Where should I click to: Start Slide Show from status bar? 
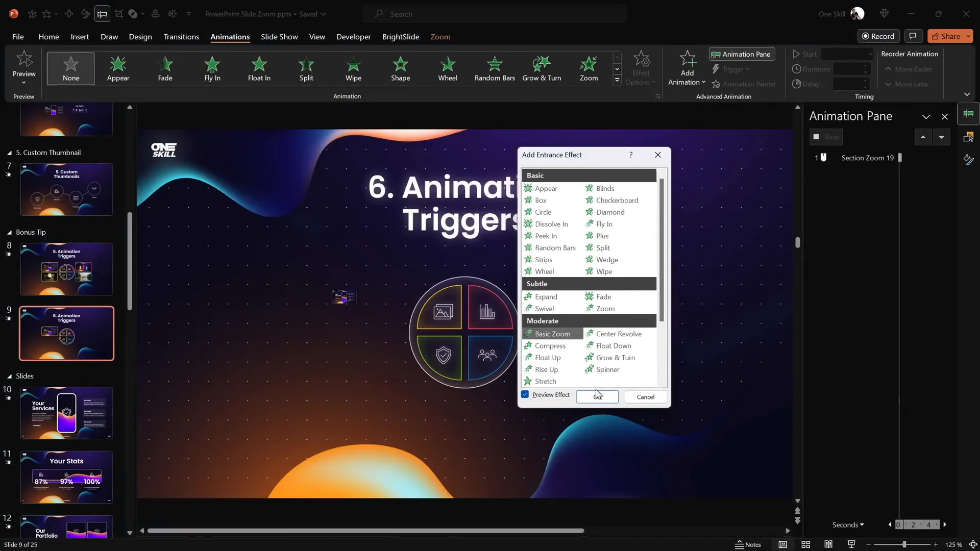pos(851,544)
